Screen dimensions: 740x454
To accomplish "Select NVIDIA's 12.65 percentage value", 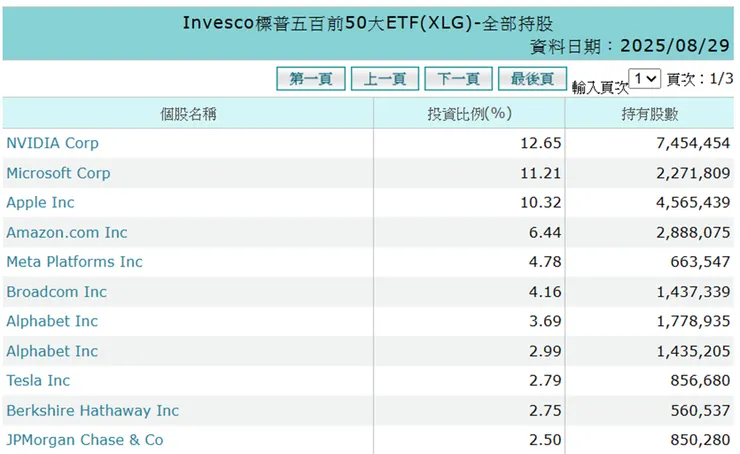I will 541,143.
